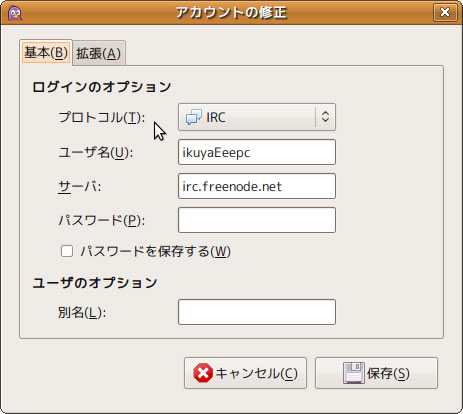The height and width of the screenshot is (414, 463).
Task: Click the empty パスワード(P) input field
Action: coord(257,220)
